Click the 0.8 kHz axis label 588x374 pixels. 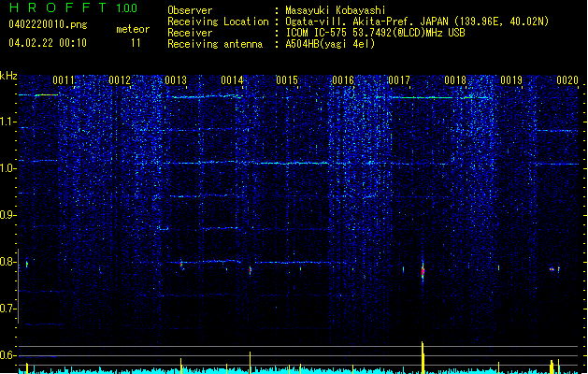point(7,262)
